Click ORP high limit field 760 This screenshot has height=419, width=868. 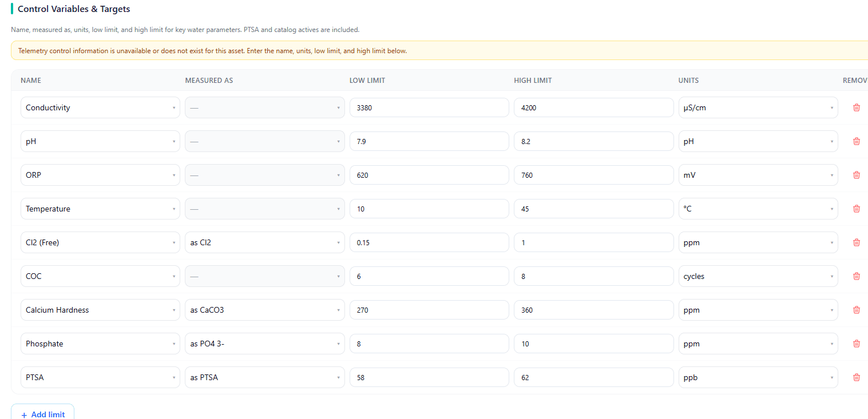pyautogui.click(x=593, y=175)
